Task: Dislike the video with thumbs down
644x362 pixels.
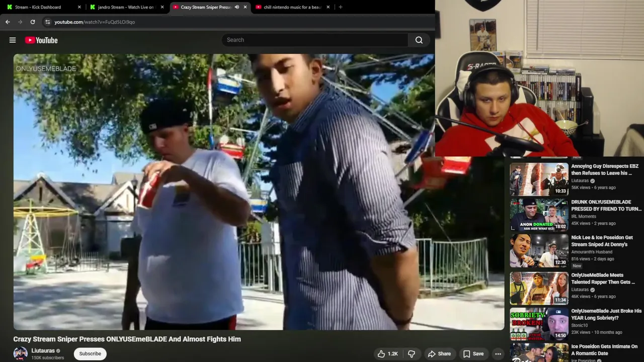Action: (x=411, y=354)
